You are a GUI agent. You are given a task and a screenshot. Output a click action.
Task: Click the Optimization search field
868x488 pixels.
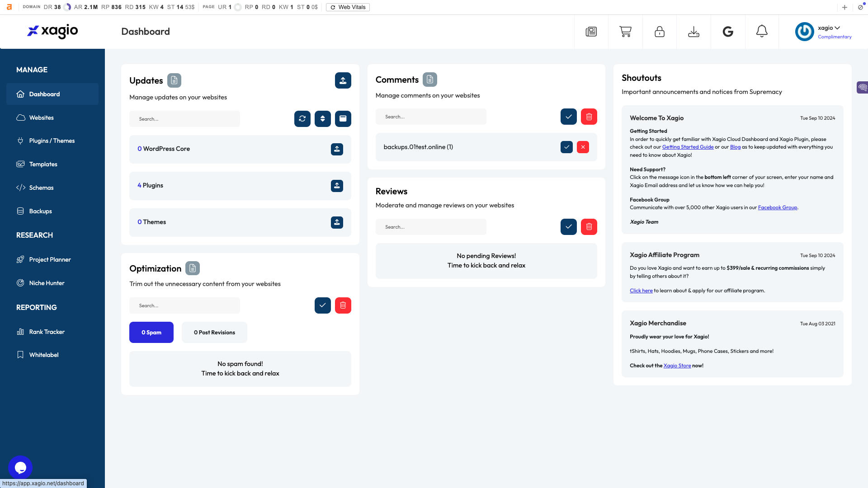pos(184,305)
